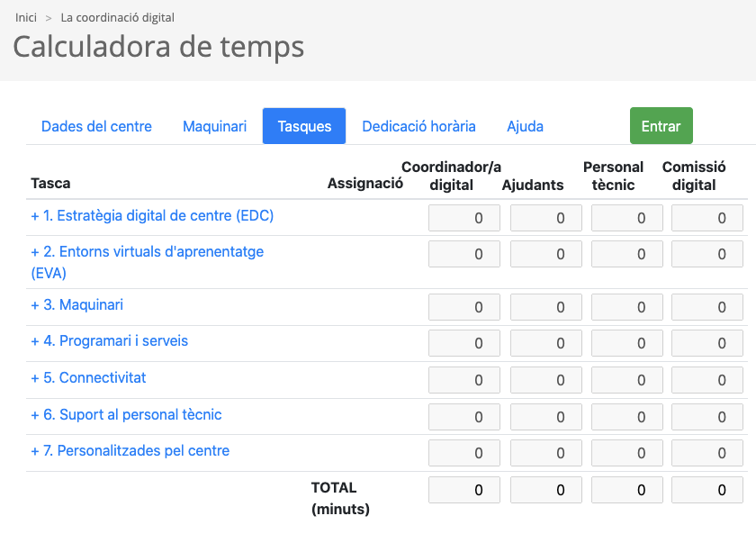The width and height of the screenshot is (756, 543).
Task: Go to Inici via the breadcrumb
Action: [x=26, y=17]
